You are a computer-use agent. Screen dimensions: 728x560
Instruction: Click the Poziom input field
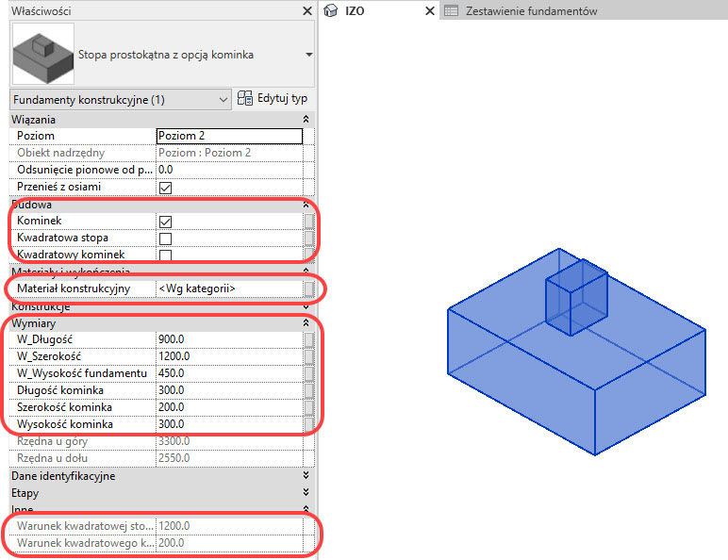[x=228, y=136]
